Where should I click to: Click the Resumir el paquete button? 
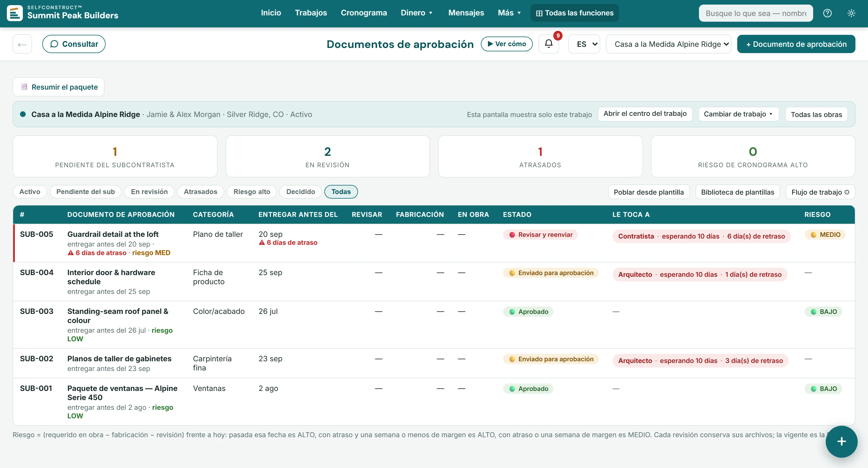coord(59,87)
